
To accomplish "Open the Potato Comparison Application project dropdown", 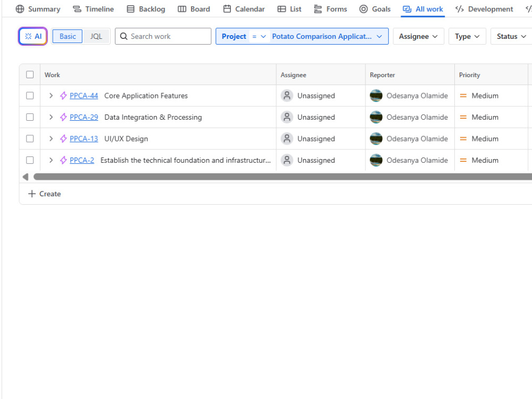I will [x=327, y=36].
